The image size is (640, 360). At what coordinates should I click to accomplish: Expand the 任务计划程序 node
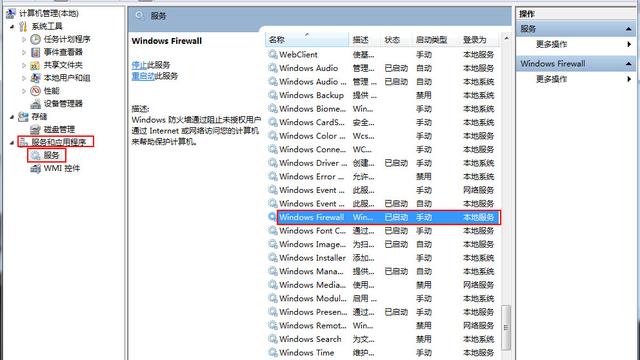coord(24,40)
